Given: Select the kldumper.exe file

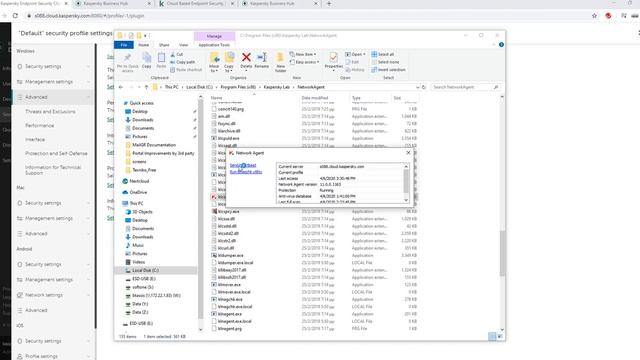Looking at the screenshot, I should (231, 256).
